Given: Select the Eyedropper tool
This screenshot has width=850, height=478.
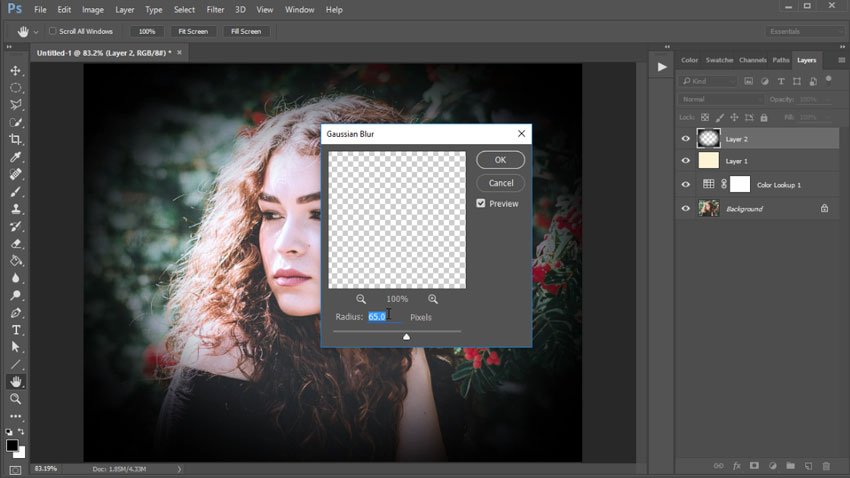Looking at the screenshot, I should (15, 157).
